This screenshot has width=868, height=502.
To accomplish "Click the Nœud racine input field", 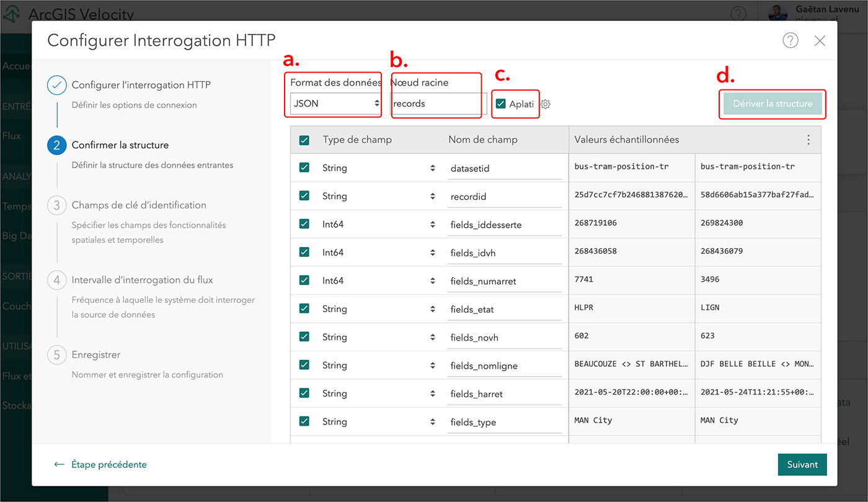I will pos(436,104).
